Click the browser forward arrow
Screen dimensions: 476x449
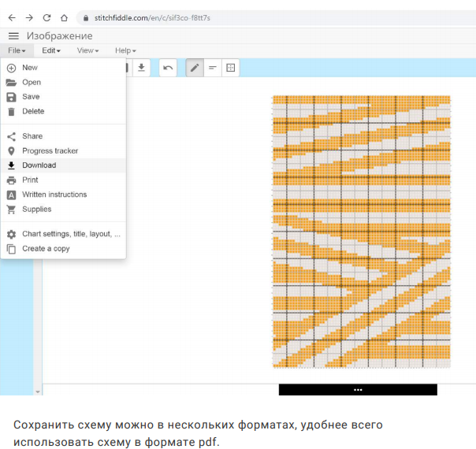(x=29, y=18)
